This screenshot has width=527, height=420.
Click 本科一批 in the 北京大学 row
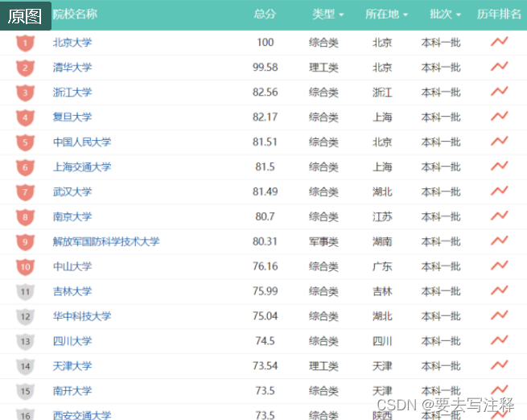441,43
